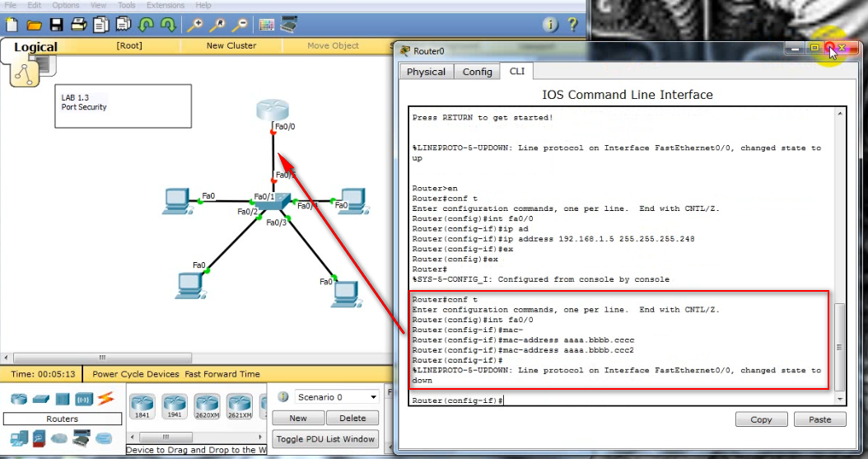Click the CLI vertical scrollbar thumb
The width and height of the screenshot is (868, 459).
tap(840, 347)
